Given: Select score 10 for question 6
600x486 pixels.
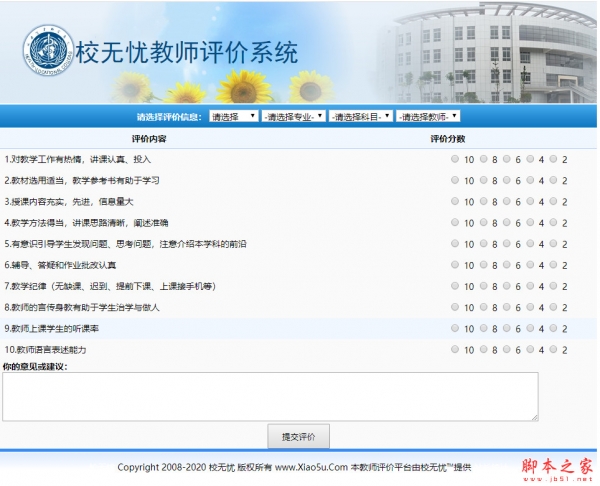Looking at the screenshot, I should [x=455, y=264].
